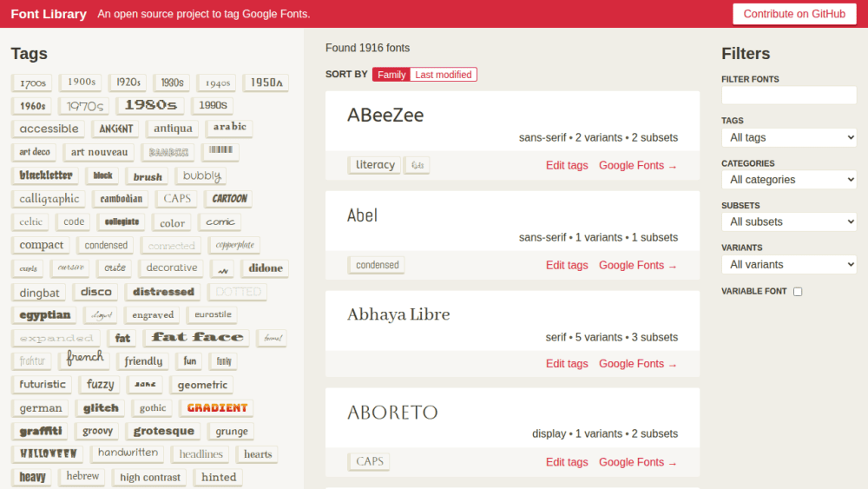Select the Halloween tag
Screen dimensions: 868x489
click(48, 454)
